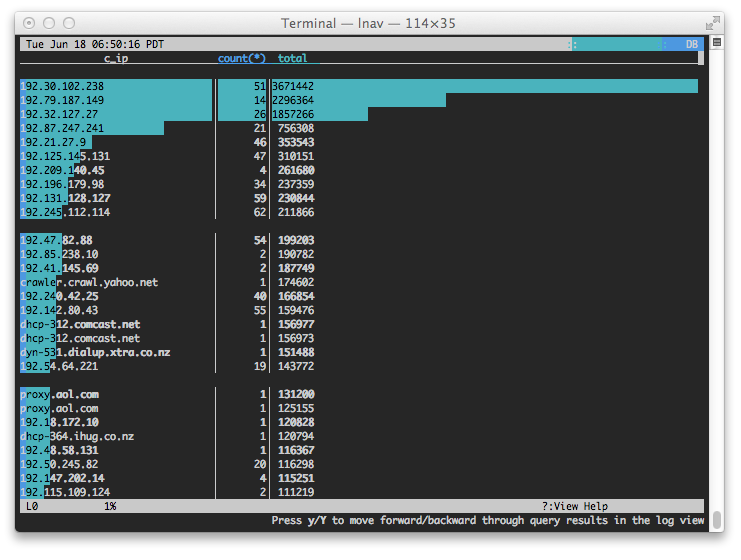Select row 192.50.245.82
Screen dimensions: 741x560
pyautogui.click(x=359, y=464)
